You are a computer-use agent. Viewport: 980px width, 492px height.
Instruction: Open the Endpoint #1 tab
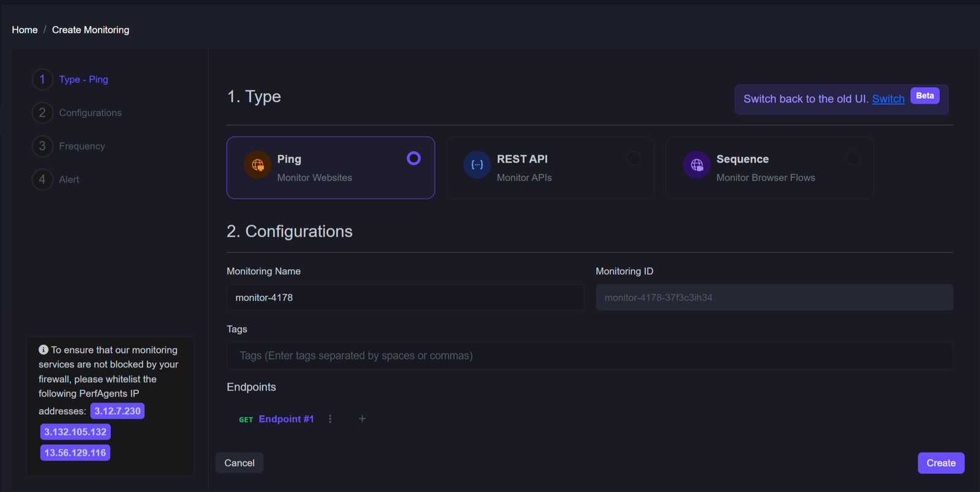click(x=286, y=419)
